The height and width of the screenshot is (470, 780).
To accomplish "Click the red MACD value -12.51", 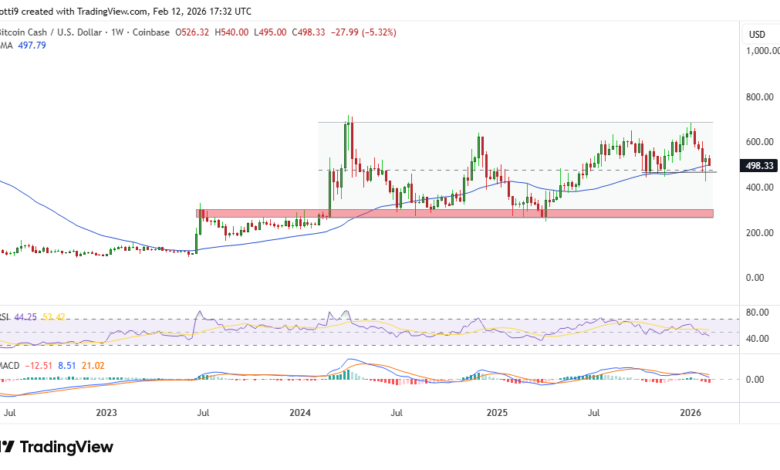I will [42, 351].
